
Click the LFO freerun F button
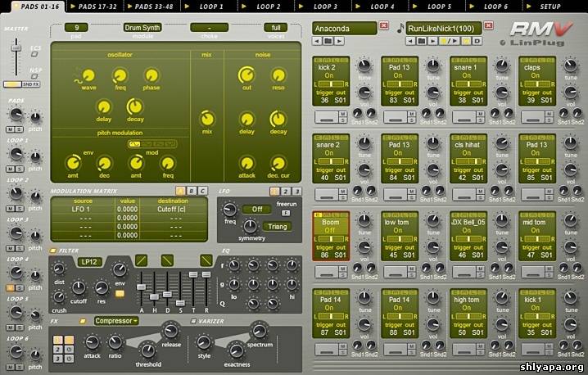(x=287, y=212)
